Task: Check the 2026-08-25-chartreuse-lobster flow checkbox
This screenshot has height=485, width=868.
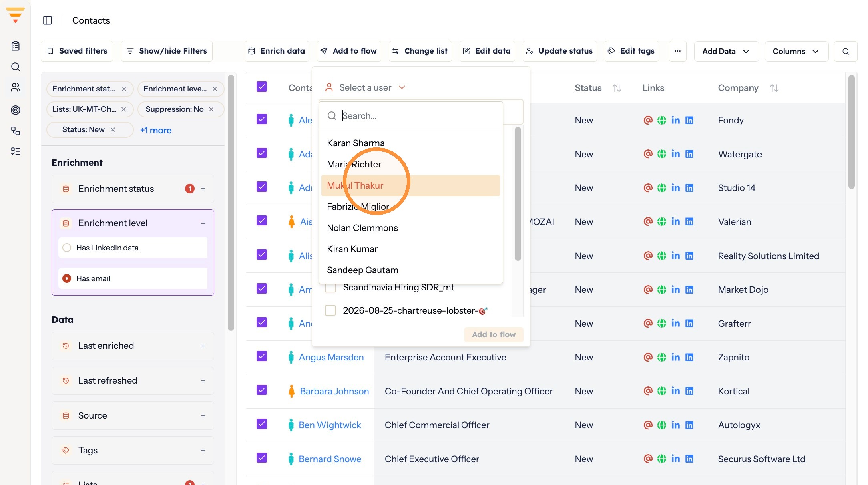Action: point(330,310)
